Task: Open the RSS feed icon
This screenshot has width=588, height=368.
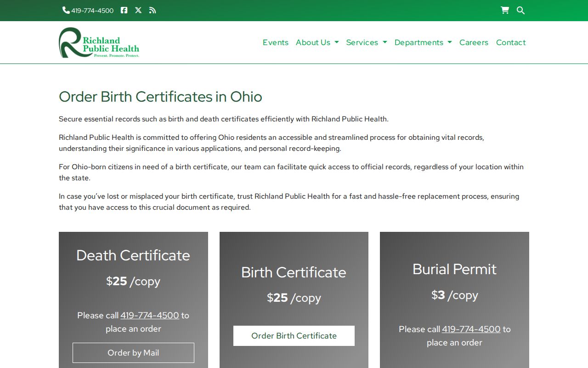Action: [153, 10]
